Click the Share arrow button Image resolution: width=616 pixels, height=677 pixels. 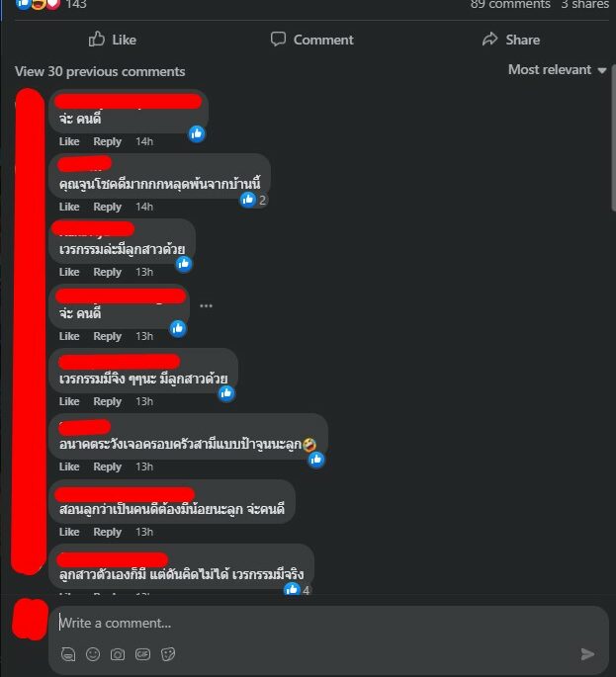pos(511,40)
